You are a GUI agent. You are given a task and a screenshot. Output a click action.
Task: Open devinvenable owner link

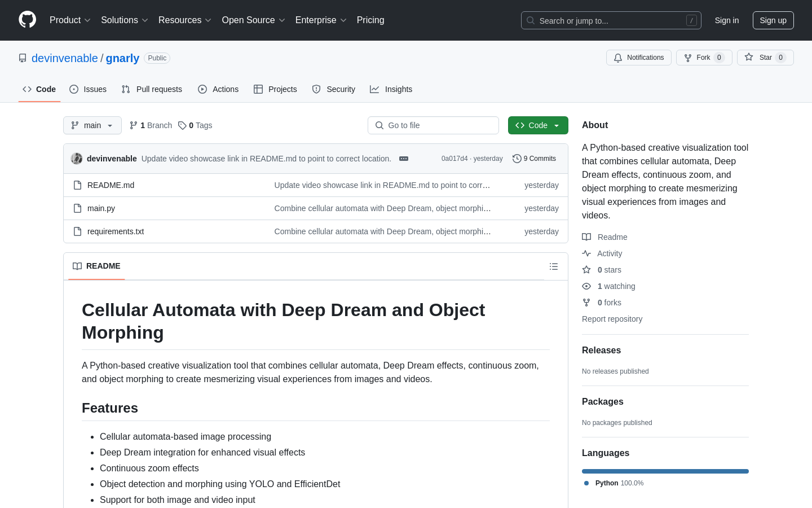(x=65, y=58)
